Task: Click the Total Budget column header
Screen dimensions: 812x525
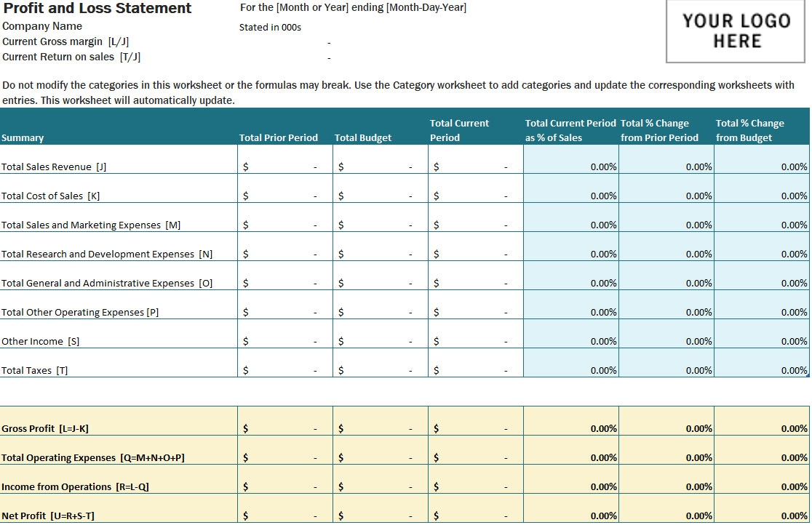Action: click(362, 137)
